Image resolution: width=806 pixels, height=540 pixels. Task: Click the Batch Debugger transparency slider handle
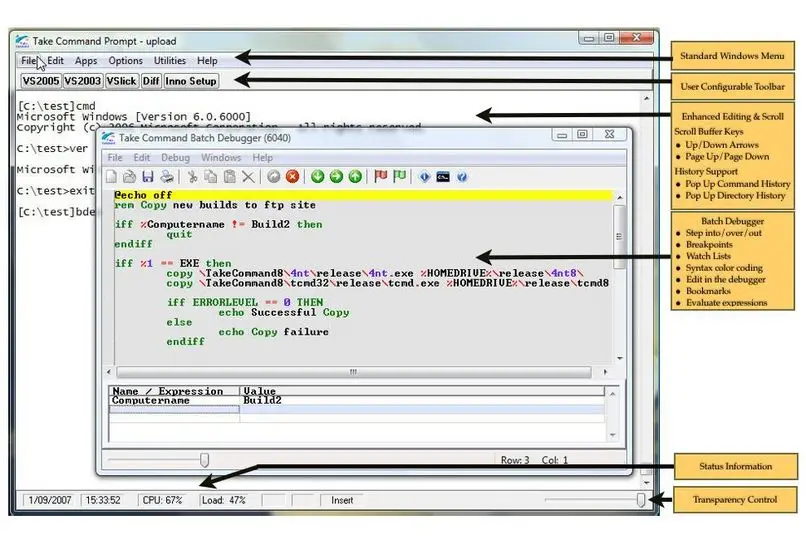pos(205,460)
